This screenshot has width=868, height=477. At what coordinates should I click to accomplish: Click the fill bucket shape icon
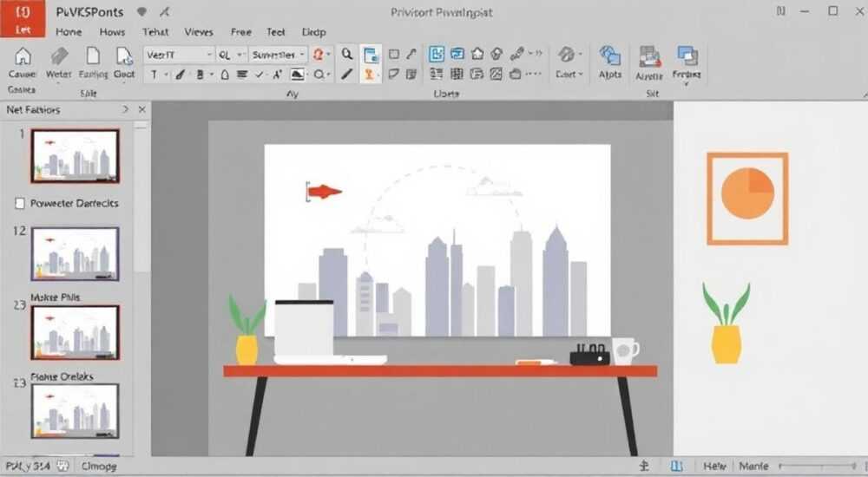(225, 74)
